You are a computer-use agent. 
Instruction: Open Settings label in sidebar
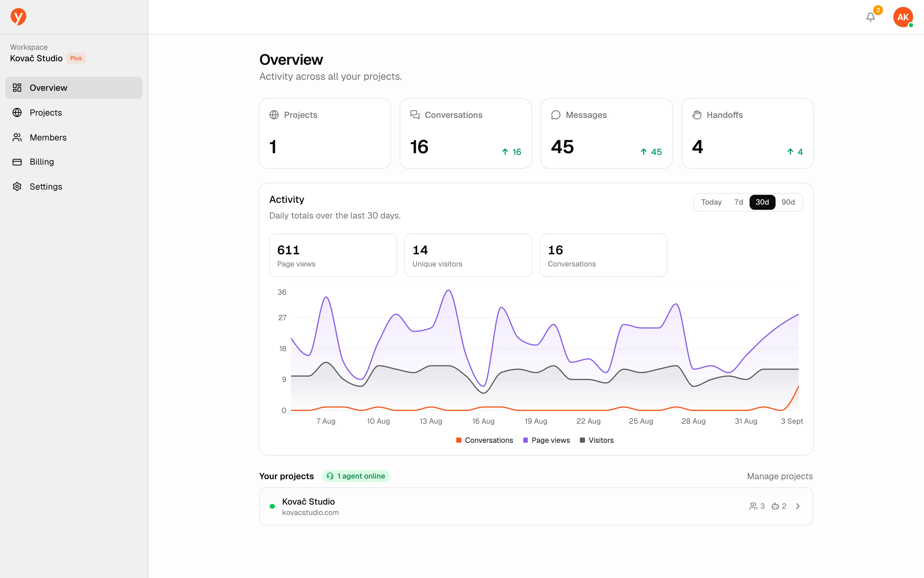pos(46,187)
